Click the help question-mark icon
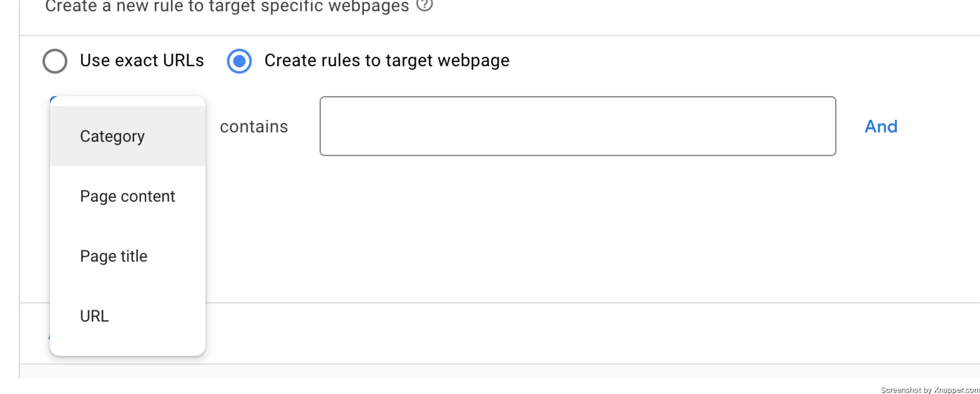 [x=424, y=5]
